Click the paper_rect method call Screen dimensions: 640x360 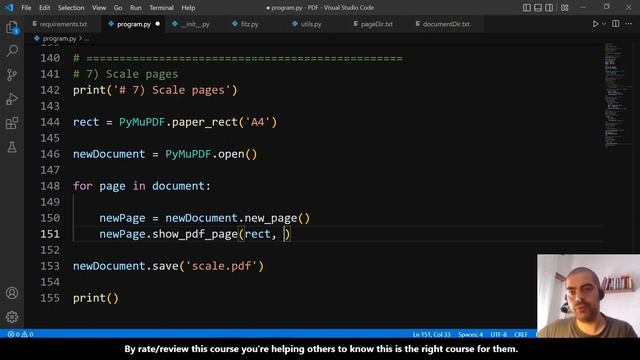(204, 122)
